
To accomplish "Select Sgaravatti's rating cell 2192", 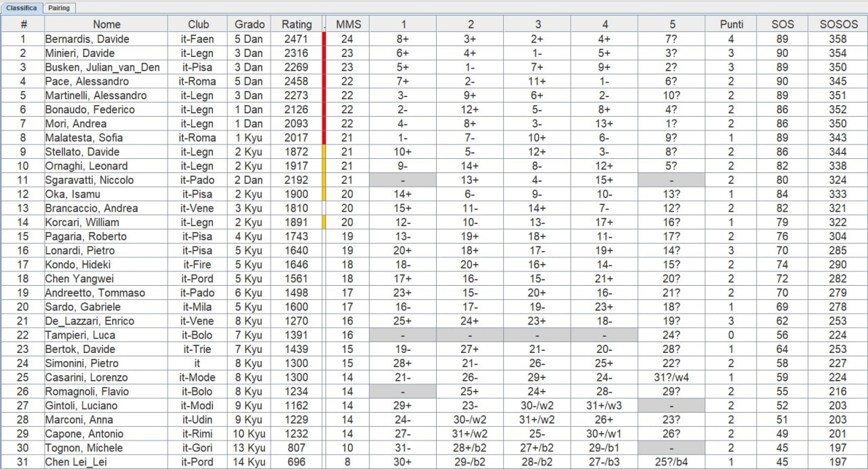I will (x=296, y=180).
